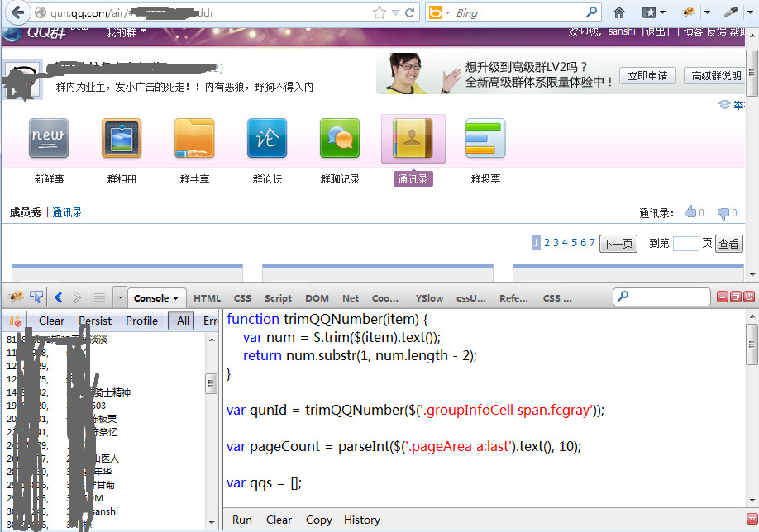Bookmark this page with star icon
This screenshot has height=532, width=759.
[x=379, y=12]
